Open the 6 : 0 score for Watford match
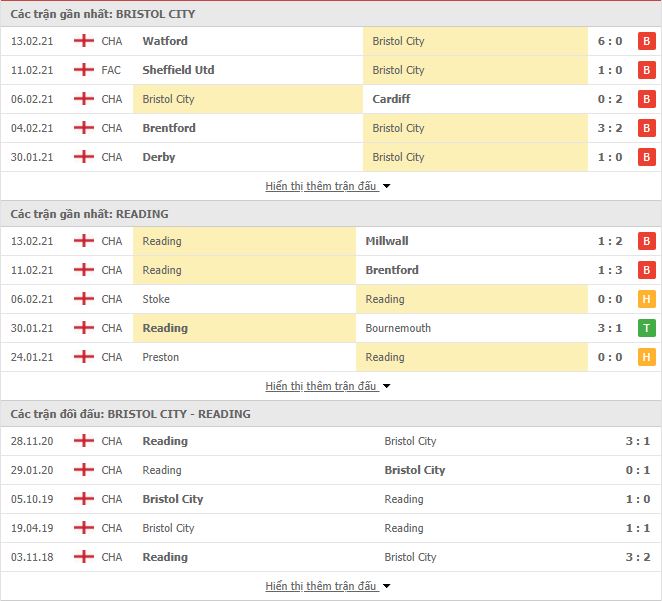 [610, 41]
